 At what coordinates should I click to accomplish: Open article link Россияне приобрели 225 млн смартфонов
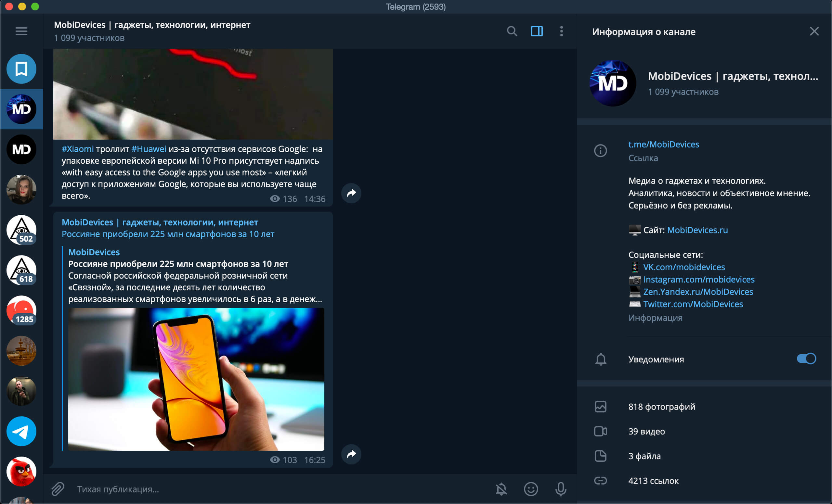168,234
